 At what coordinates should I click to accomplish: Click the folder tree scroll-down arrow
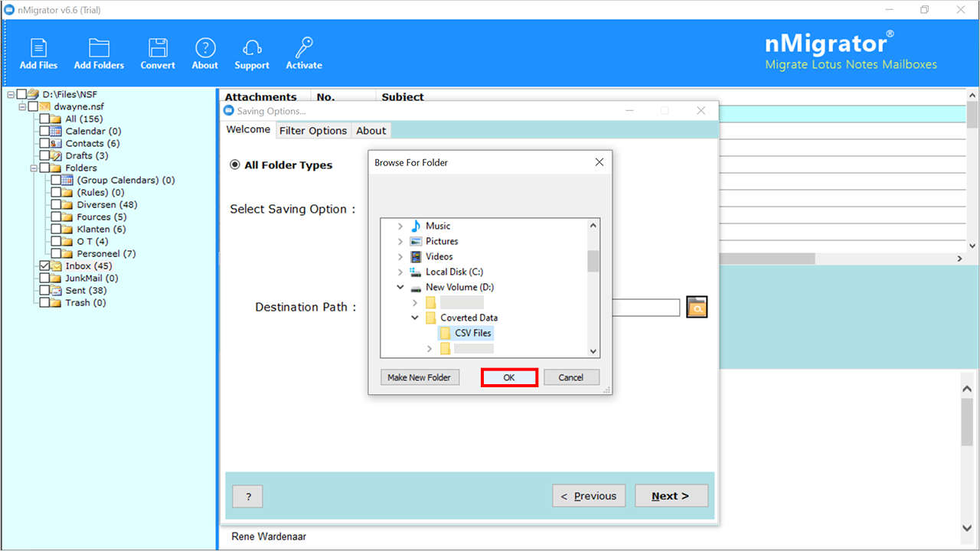click(593, 350)
